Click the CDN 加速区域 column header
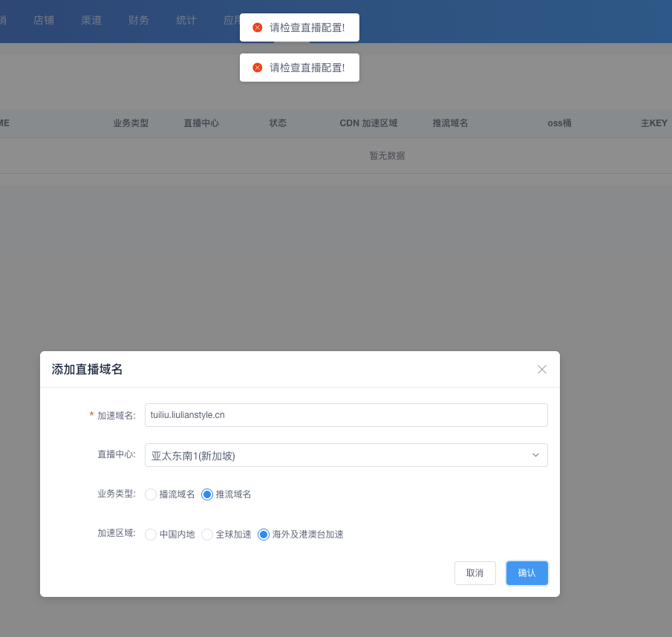 368,123
